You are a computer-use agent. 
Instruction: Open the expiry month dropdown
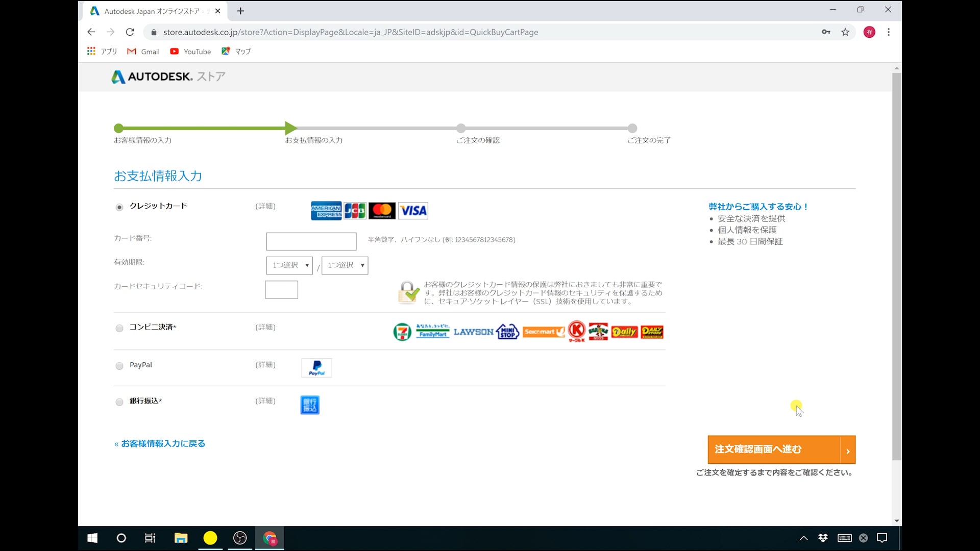point(289,265)
